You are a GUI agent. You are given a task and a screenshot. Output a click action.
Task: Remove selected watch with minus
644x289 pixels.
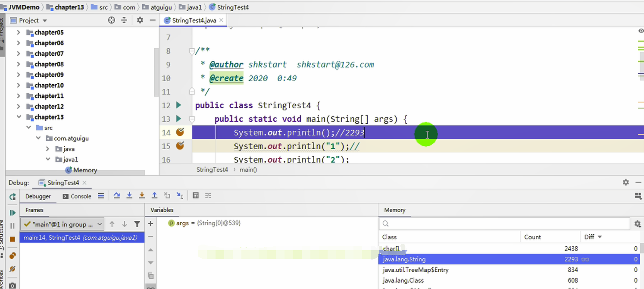150,237
